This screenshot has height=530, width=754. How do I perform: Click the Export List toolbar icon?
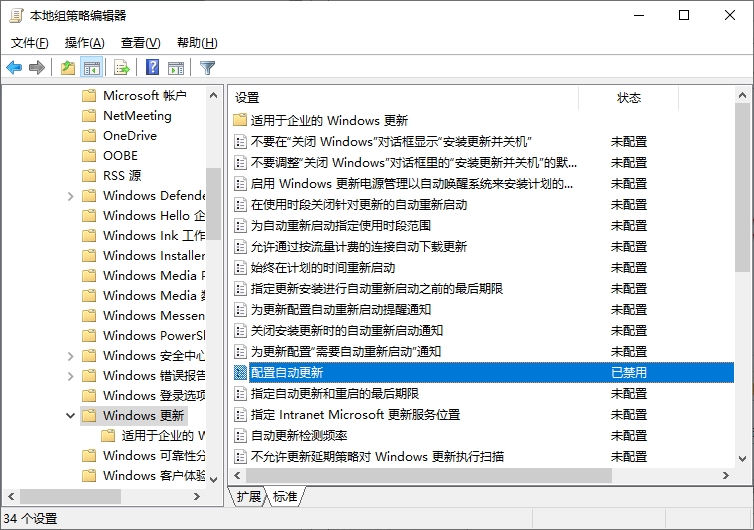point(121,68)
